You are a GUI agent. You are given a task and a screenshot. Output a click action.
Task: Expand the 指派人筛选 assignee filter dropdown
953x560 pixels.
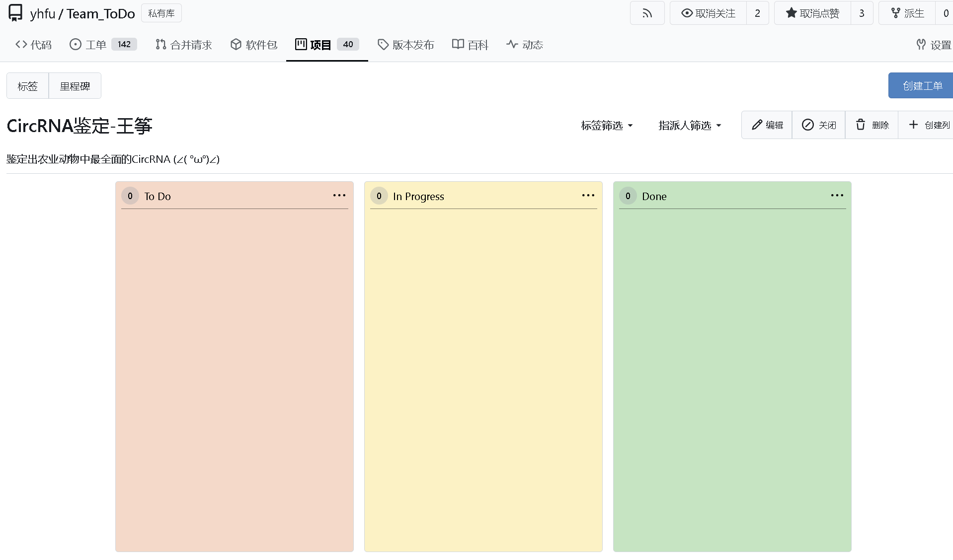[690, 126]
